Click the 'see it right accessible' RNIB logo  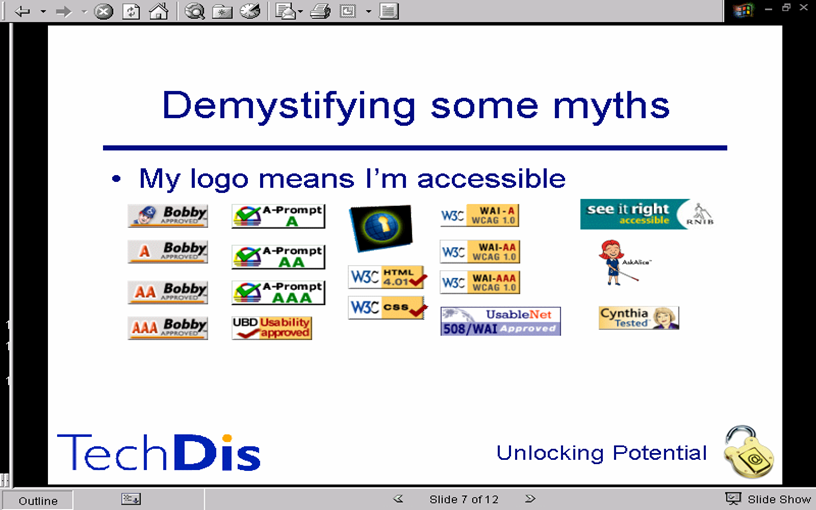pyautogui.click(x=649, y=214)
